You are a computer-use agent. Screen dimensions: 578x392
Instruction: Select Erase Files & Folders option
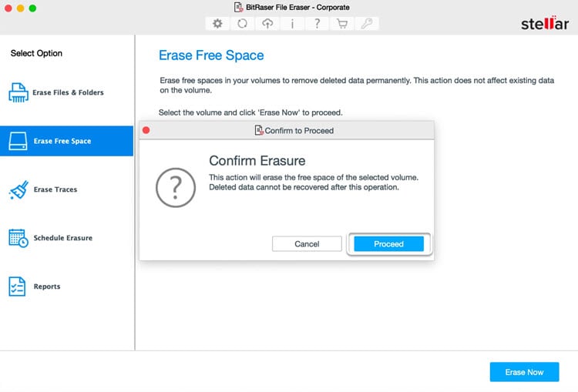click(x=68, y=92)
